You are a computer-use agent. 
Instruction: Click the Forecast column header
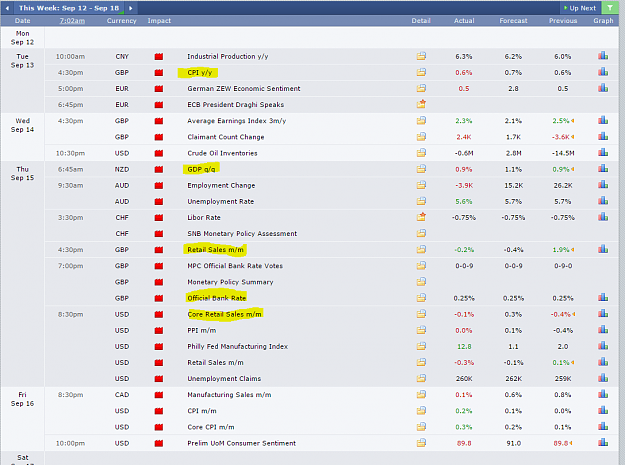click(513, 21)
